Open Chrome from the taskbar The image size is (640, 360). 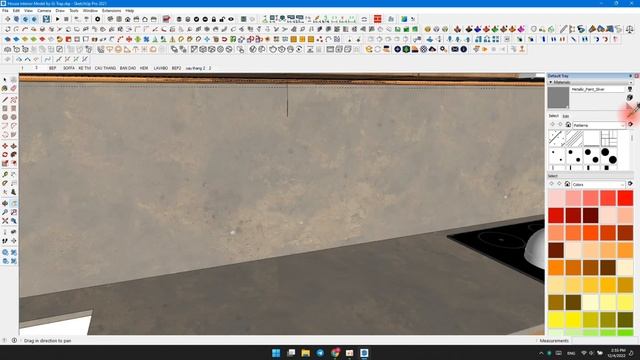coord(335,353)
